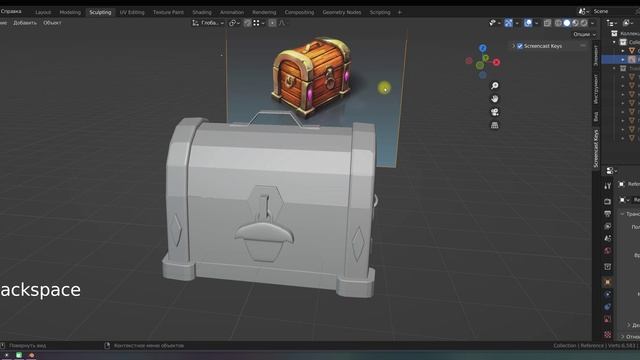Open the Rendering workspace tab
This screenshot has width=640, height=360.
click(264, 12)
